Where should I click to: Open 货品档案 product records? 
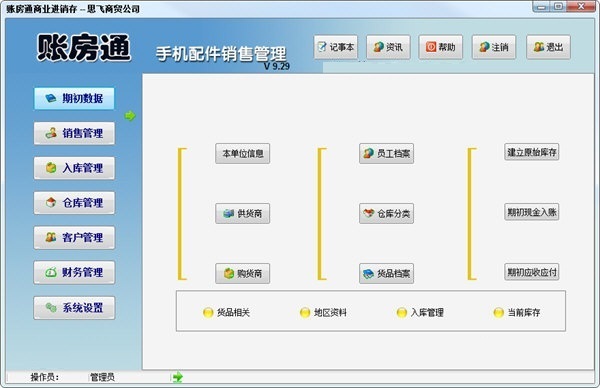[386, 274]
